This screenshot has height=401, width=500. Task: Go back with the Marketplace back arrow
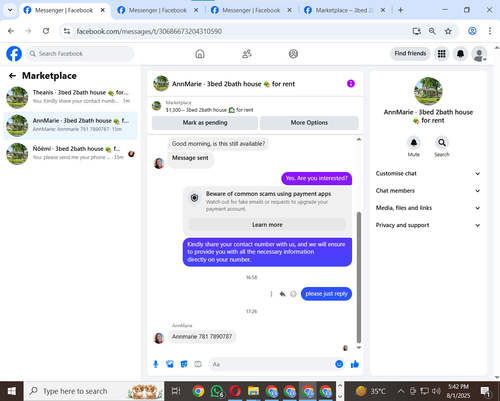pyautogui.click(x=12, y=76)
